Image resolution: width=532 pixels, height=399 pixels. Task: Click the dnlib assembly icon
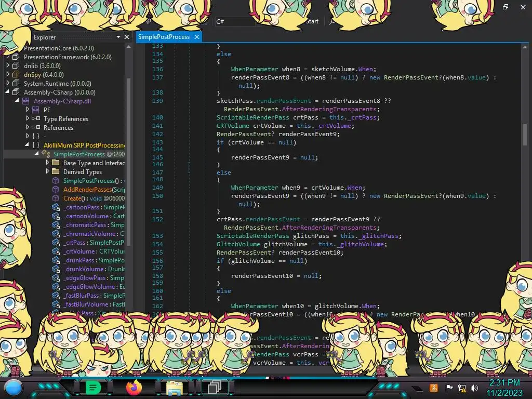click(16, 65)
